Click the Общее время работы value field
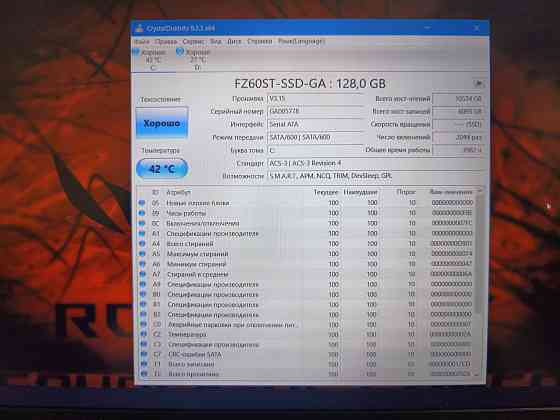Screen dimensions: 560x420 pos(458,150)
